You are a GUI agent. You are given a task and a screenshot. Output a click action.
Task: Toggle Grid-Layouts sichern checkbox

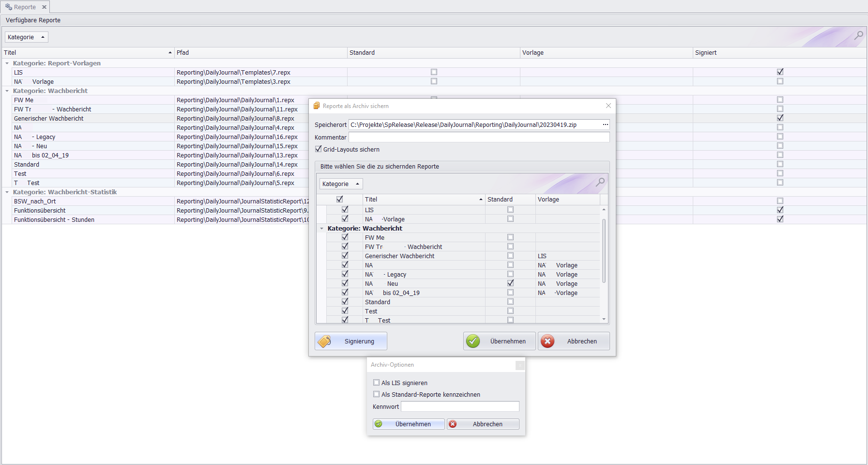pyautogui.click(x=319, y=149)
